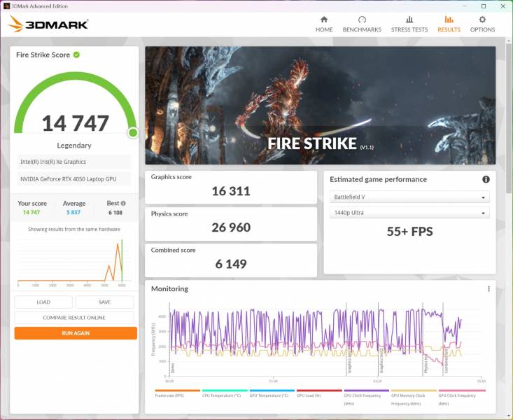Click the Average score value 5 837
The width and height of the screenshot is (513, 420).
tap(73, 213)
